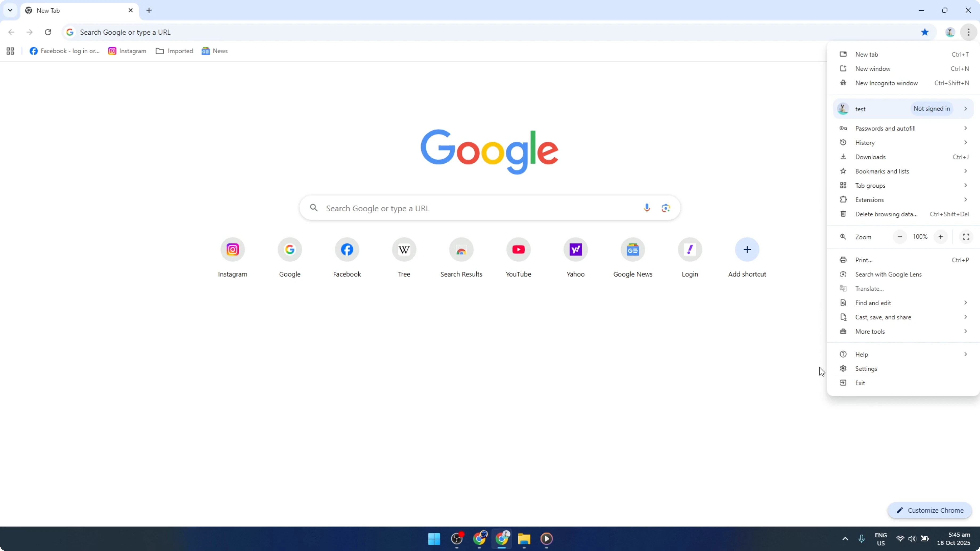
Task: Search by image with Google Lens icon
Action: [665, 208]
